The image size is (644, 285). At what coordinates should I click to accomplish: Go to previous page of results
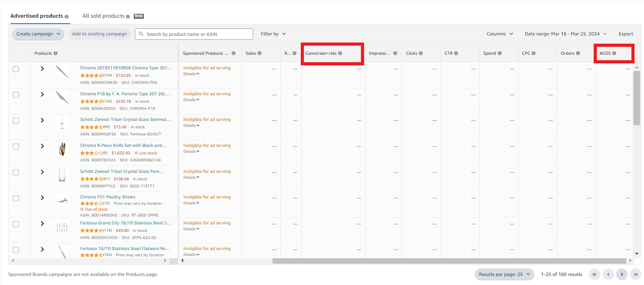(608, 274)
